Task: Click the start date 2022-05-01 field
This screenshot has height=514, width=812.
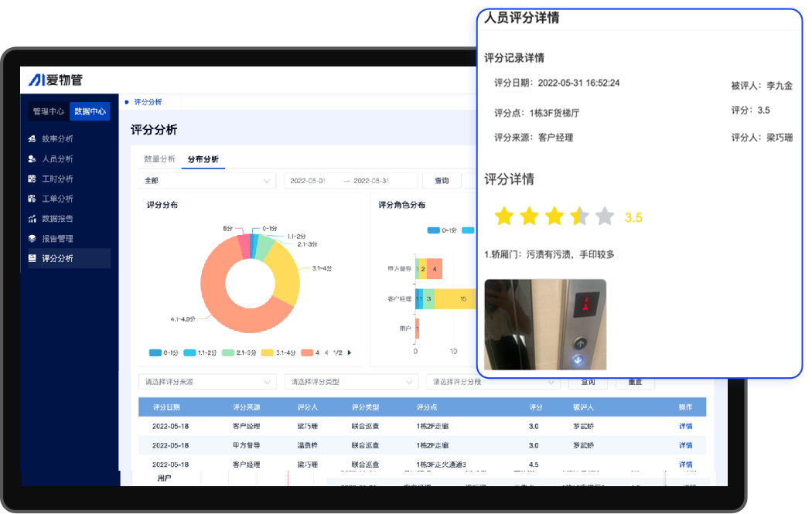Action: click(x=308, y=181)
